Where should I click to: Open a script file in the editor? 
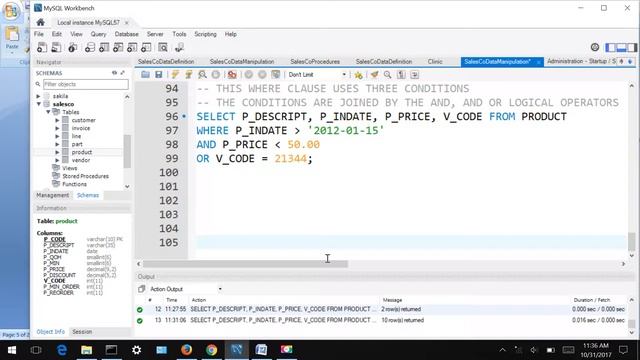pos(145,75)
